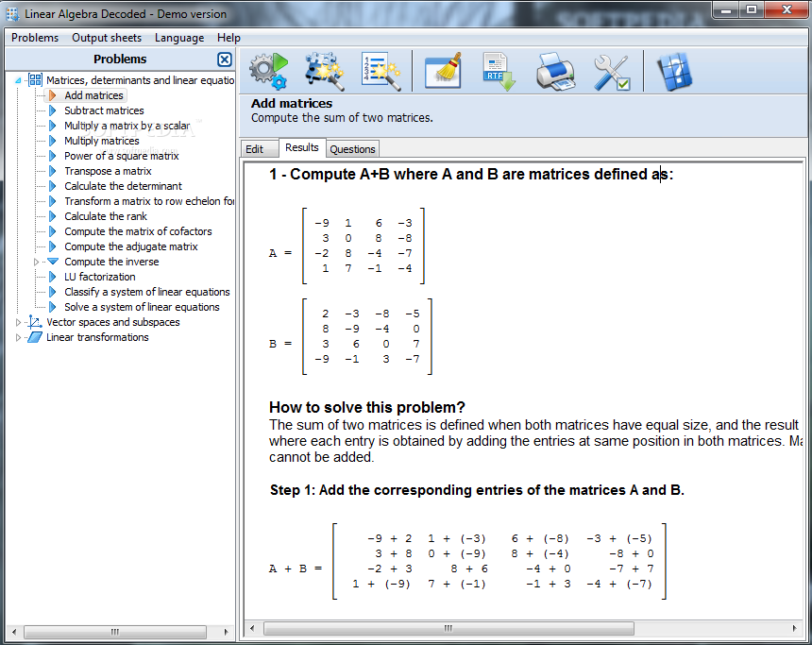This screenshot has width=812, height=645.
Task: Click the arrow icon beside Calculate the rank
Action: pos(52,216)
